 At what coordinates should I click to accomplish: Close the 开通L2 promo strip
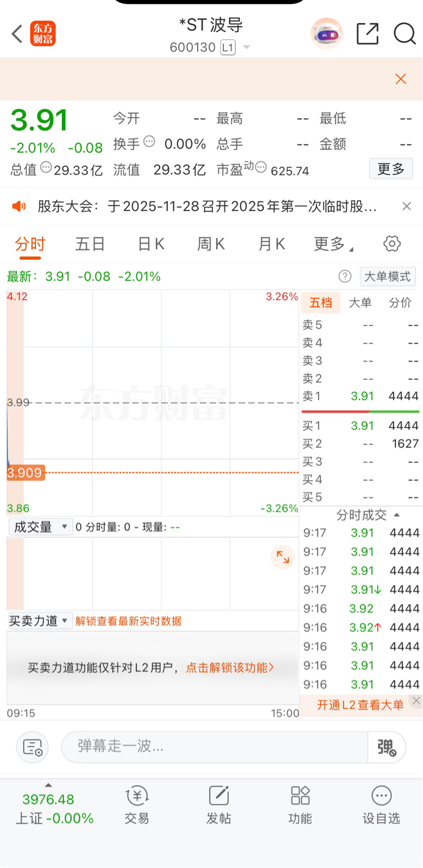pos(416,700)
